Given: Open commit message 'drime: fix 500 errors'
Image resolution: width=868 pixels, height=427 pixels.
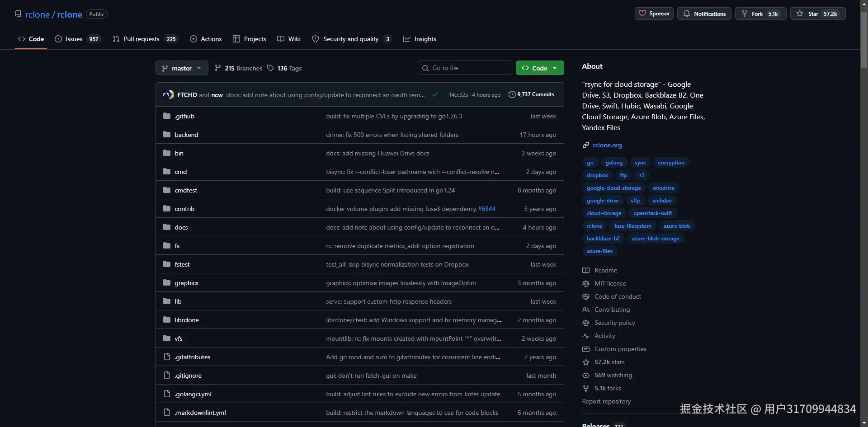Looking at the screenshot, I should click(x=392, y=135).
